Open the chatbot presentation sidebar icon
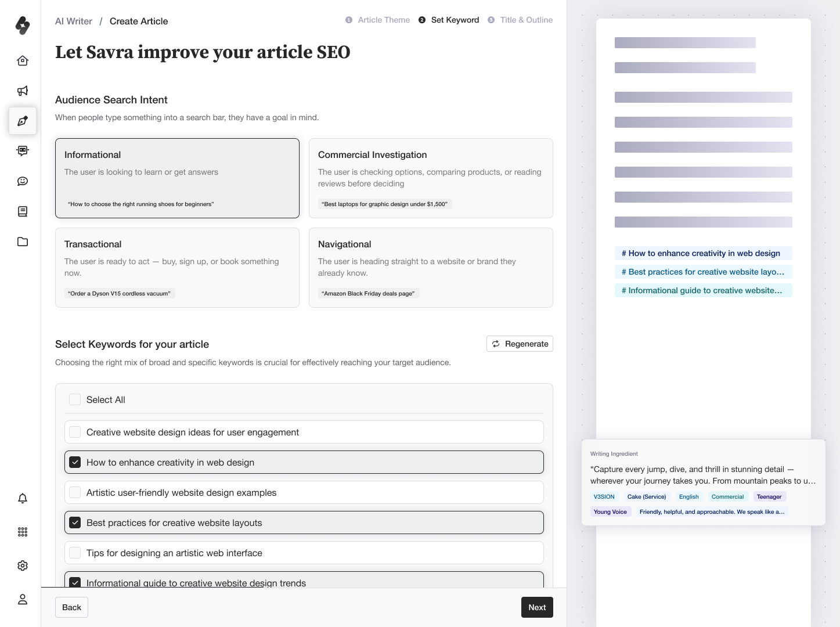Screen dimensions: 840x627 [23, 151]
